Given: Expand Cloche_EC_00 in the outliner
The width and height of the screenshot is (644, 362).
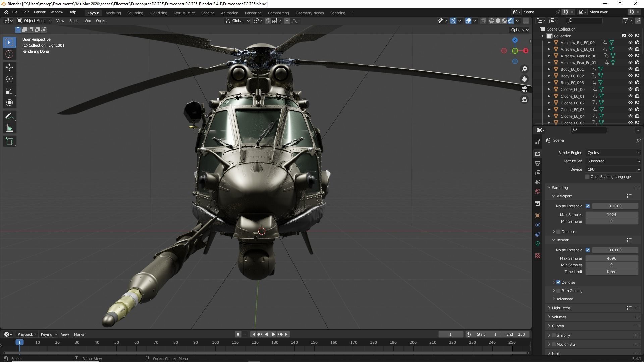Looking at the screenshot, I should pos(549,89).
